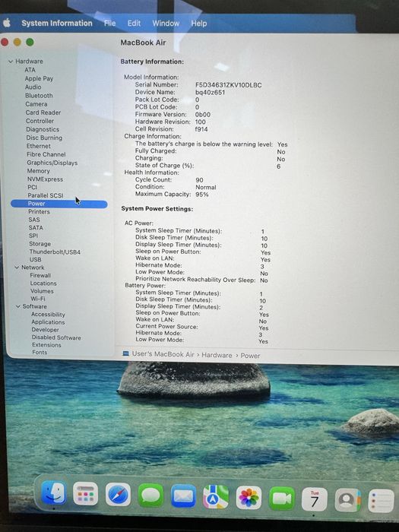Select PCI in sidebar
Viewport: 399px width, 532px height.
(32, 187)
